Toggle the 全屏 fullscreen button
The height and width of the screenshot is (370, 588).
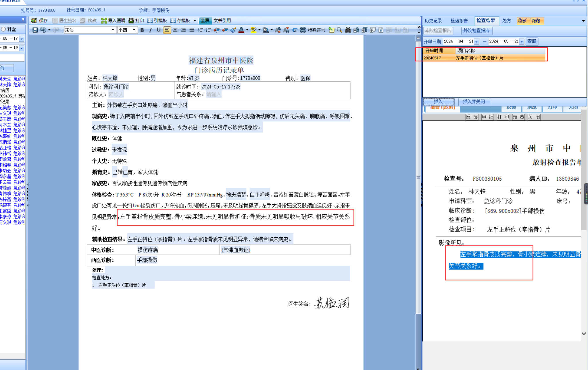click(205, 20)
